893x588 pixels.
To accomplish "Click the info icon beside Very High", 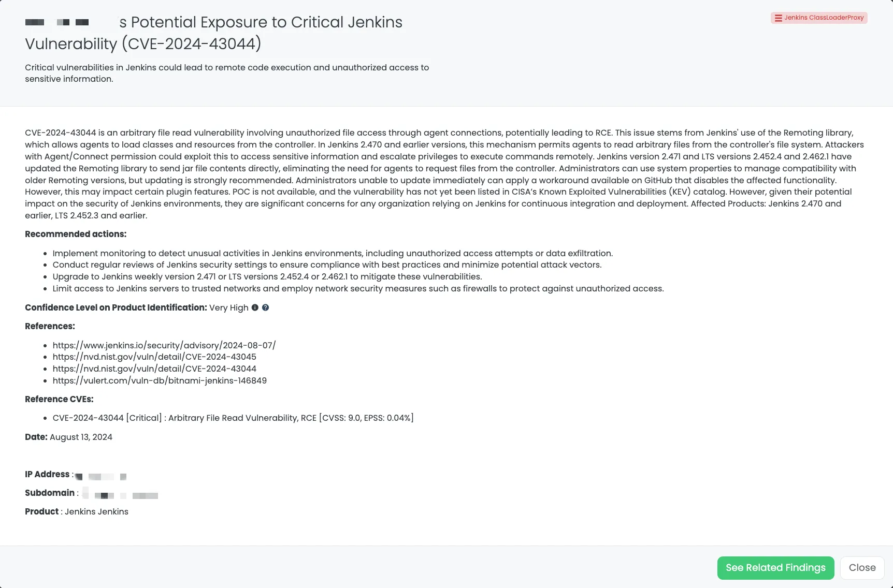I will click(x=255, y=307).
